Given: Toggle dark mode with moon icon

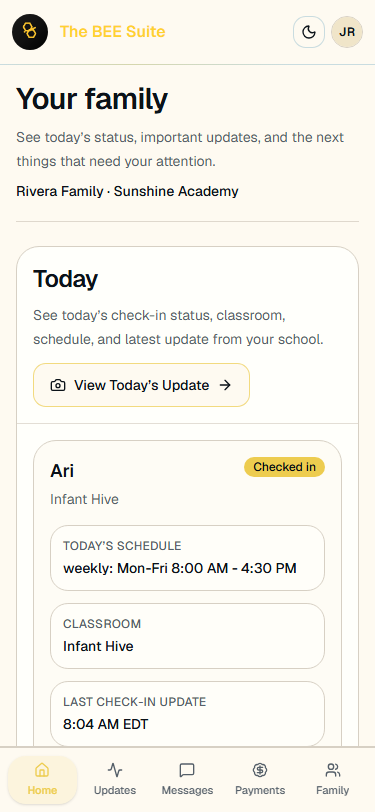Looking at the screenshot, I should (309, 32).
